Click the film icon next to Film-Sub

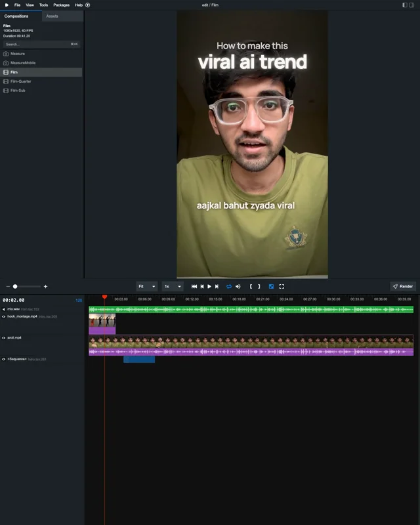(6, 91)
